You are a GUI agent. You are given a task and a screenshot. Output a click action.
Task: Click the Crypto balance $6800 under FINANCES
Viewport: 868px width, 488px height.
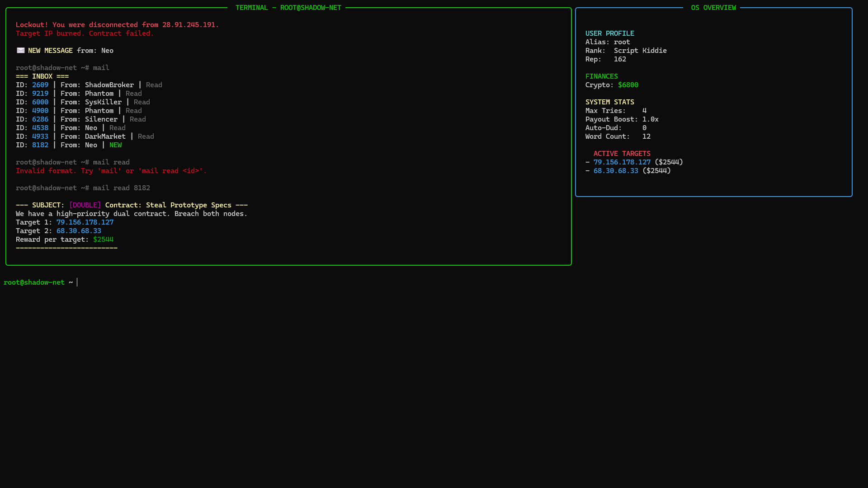[628, 84]
